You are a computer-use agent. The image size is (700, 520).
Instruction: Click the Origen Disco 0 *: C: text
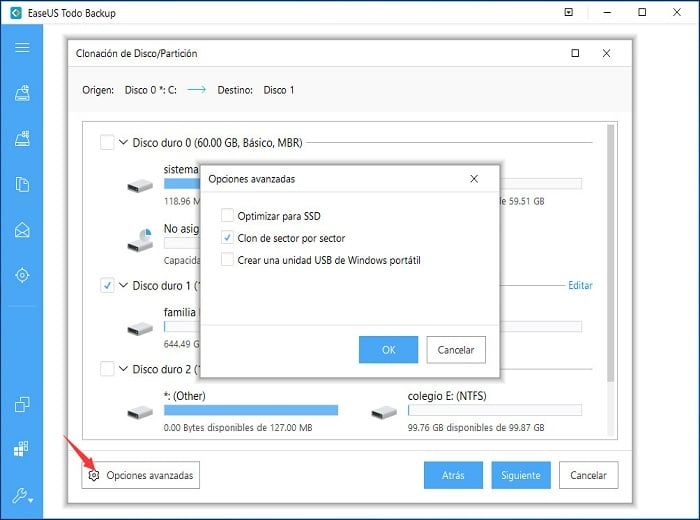(129, 90)
